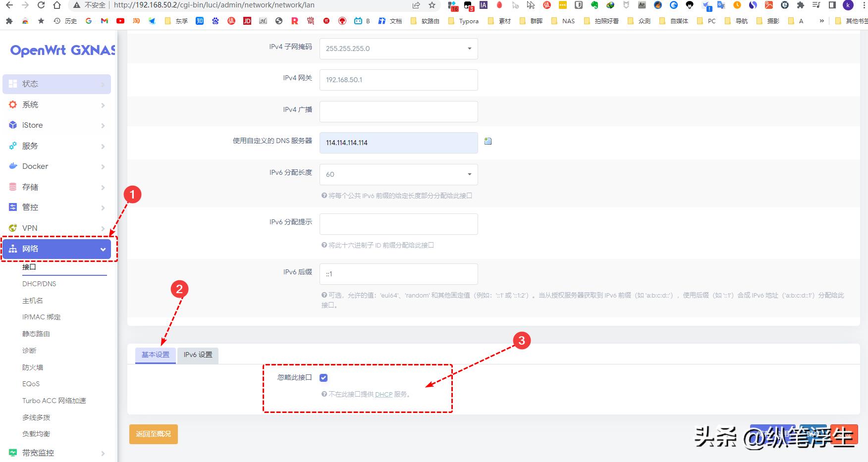Viewport: 868px width, 462px height.
Task: Collapse the 网络 menu via its chevron
Action: pos(103,249)
